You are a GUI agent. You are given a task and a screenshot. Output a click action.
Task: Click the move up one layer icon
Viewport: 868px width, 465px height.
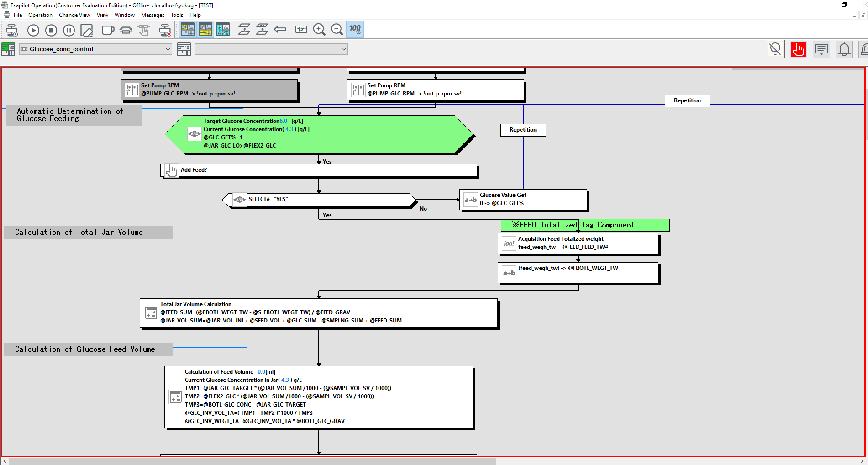pos(244,30)
